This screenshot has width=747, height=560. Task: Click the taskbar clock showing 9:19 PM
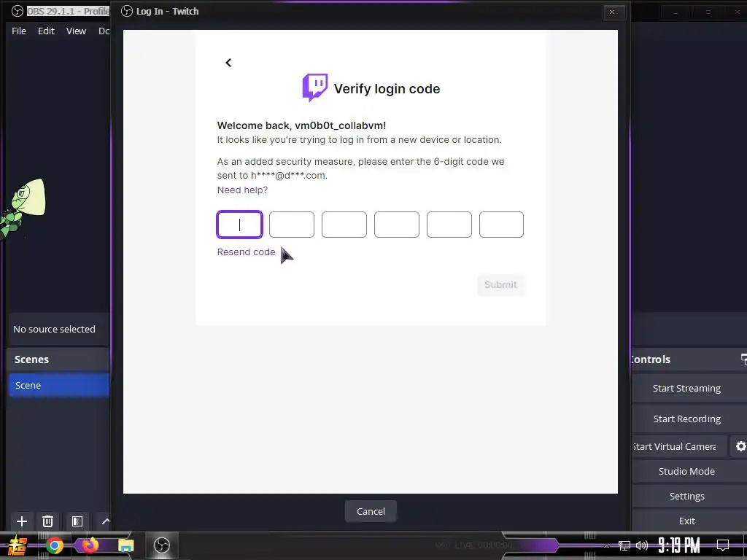[679, 545]
